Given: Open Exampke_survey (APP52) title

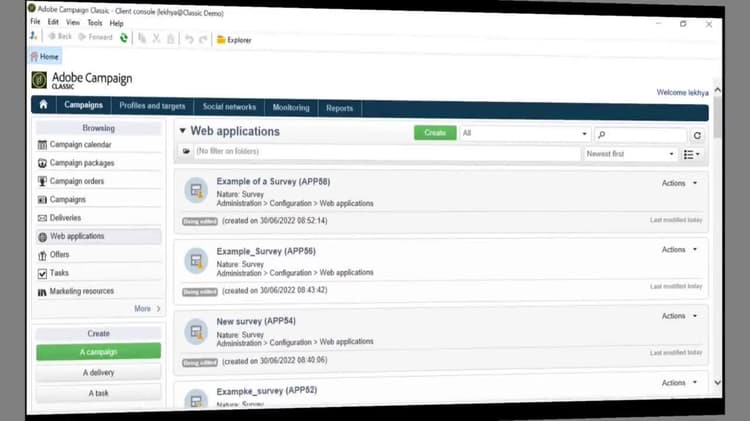Looking at the screenshot, I should point(266,391).
